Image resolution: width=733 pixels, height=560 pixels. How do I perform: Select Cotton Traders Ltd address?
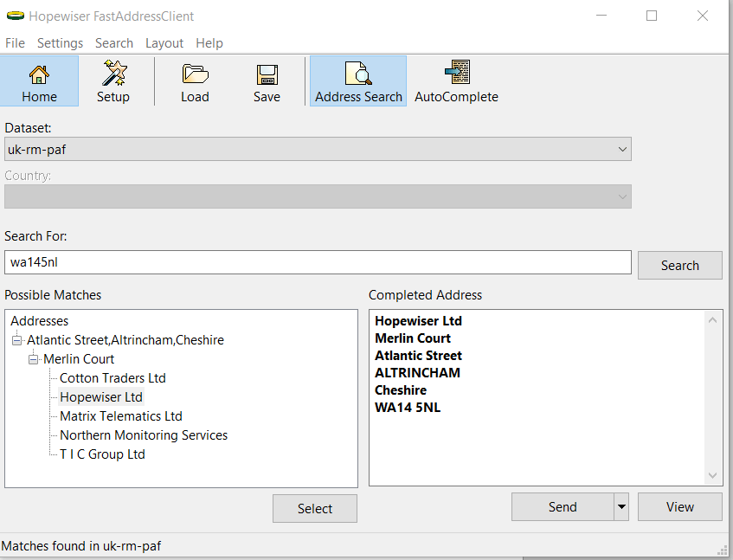click(113, 378)
